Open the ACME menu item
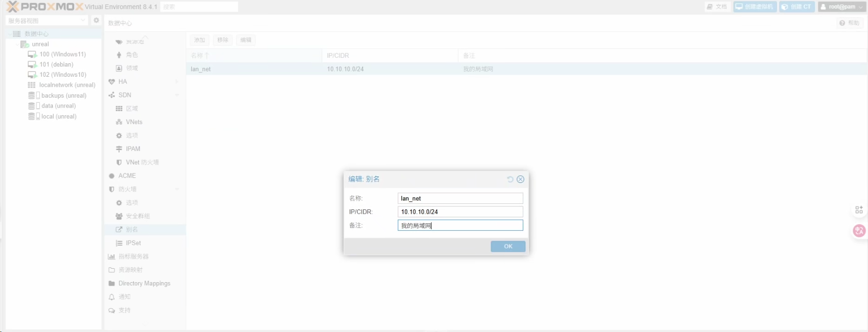 127,176
